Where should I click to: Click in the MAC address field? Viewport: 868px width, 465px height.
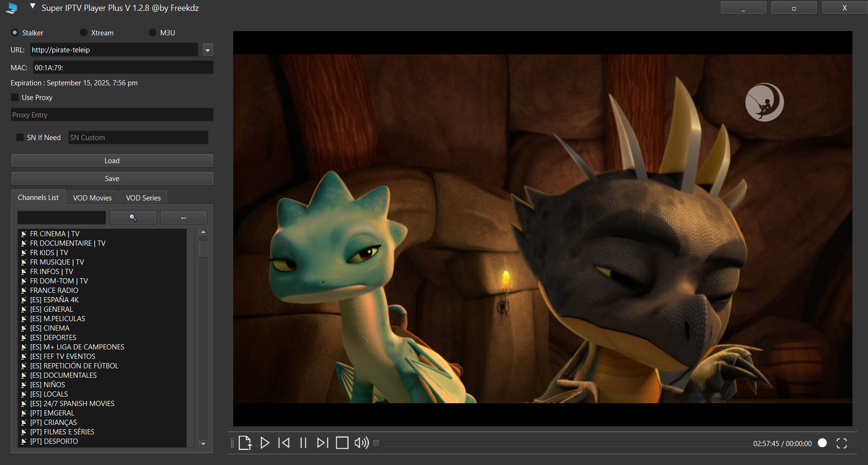coord(123,67)
